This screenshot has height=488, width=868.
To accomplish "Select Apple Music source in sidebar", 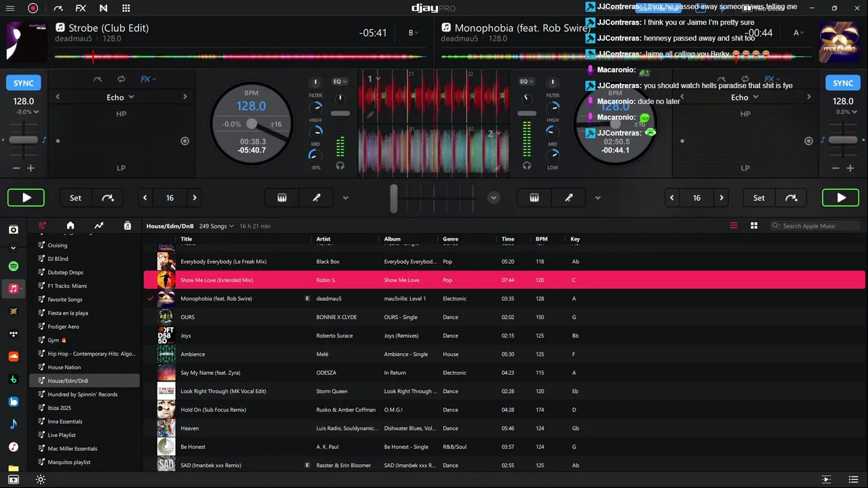I will 14,289.
